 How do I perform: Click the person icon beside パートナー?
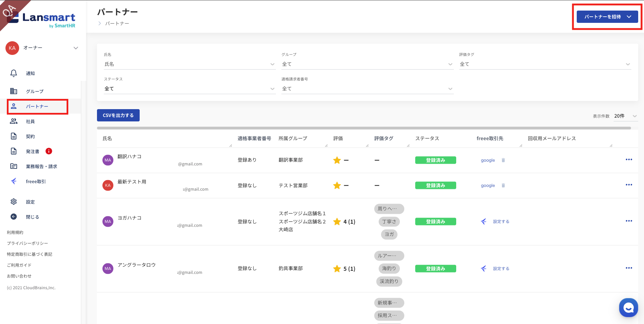(14, 106)
